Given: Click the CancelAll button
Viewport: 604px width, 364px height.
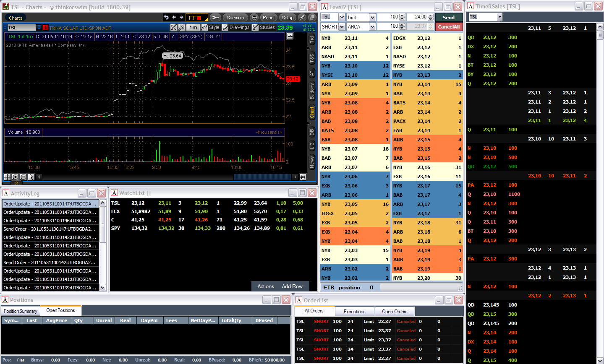Looking at the screenshot, I should (x=449, y=27).
